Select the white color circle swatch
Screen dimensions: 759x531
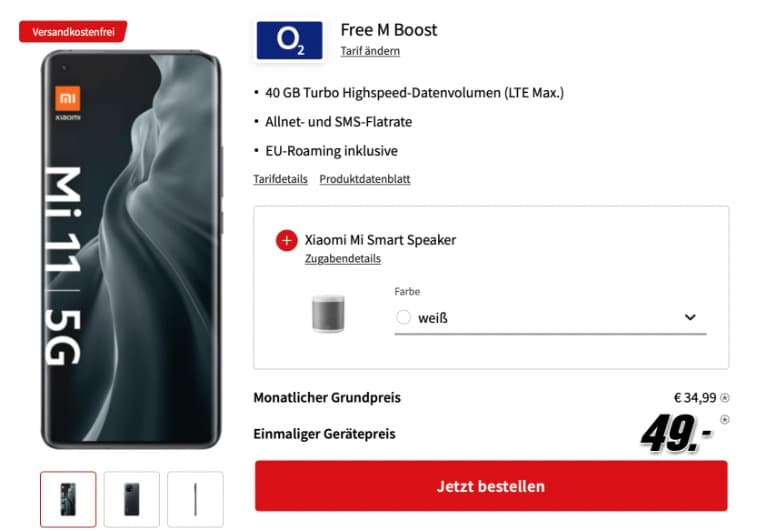pos(403,318)
